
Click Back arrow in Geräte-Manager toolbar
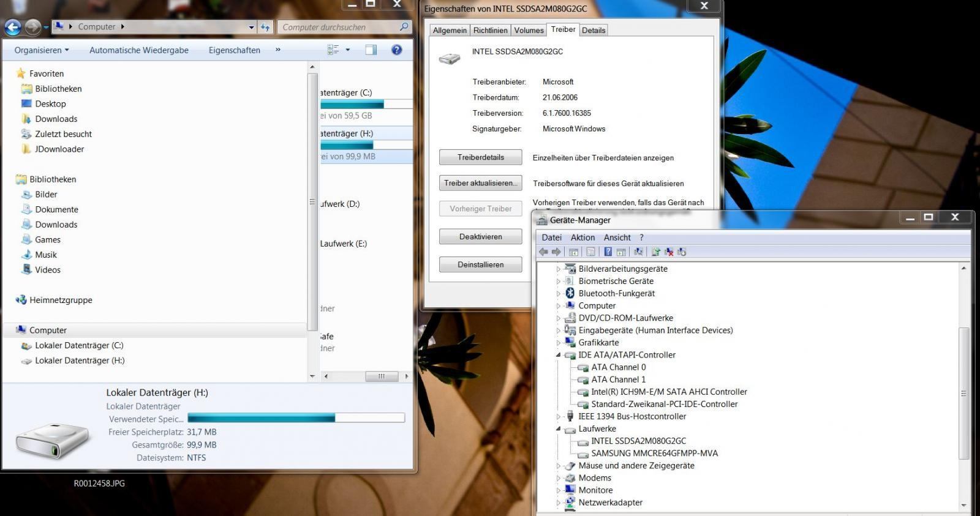[543, 252]
